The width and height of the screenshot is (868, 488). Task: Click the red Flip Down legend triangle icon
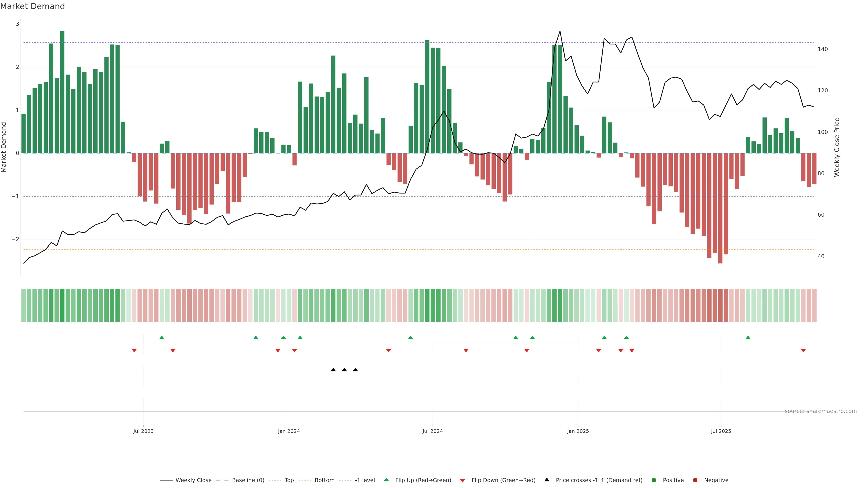point(463,481)
